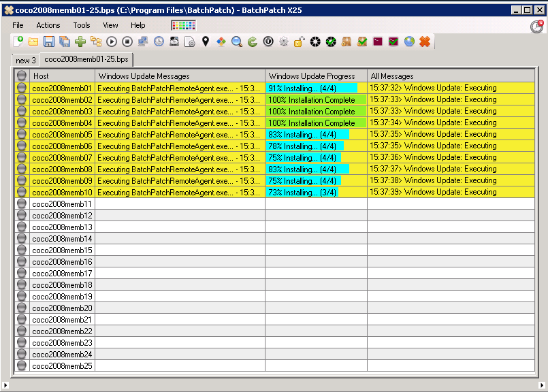Switch to the 'new 3' tab
The width and height of the screenshot is (548, 392).
[25, 60]
